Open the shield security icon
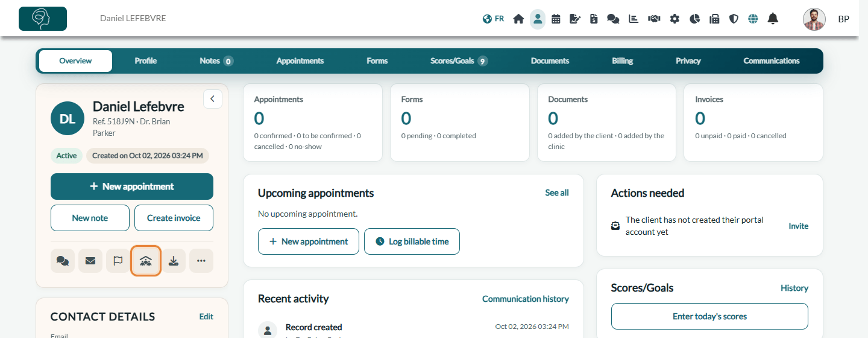The height and width of the screenshot is (338, 868). 734,19
